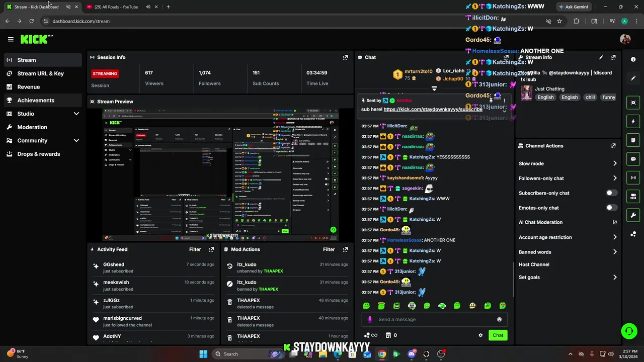Viewport: 644px width, 362px height.
Task: Click the purple microphone icon in the message box
Action: point(370,319)
